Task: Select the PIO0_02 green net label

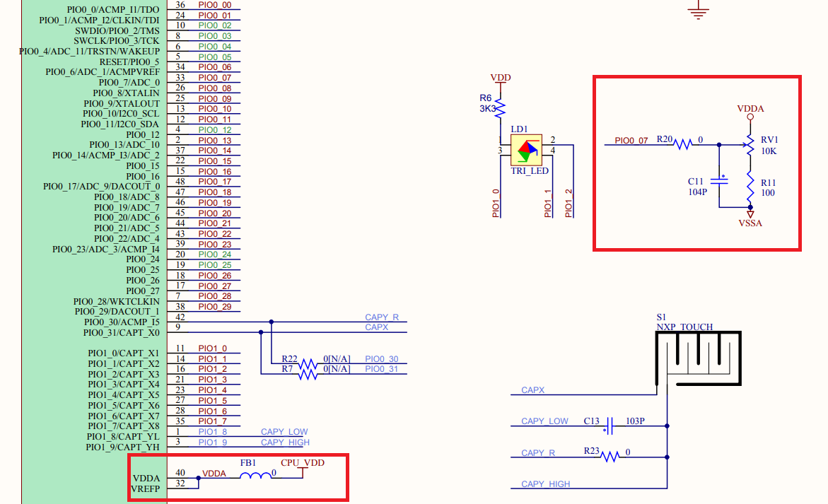Action: tap(215, 25)
